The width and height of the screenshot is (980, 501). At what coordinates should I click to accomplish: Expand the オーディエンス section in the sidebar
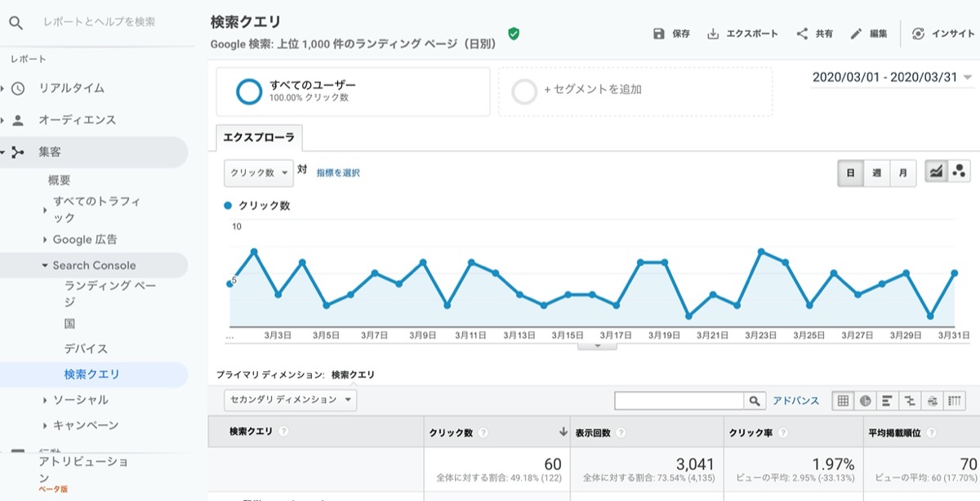pyautogui.click(x=77, y=119)
